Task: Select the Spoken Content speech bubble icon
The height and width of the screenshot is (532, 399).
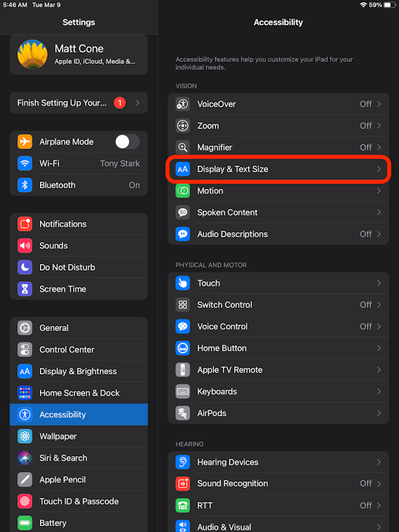Action: coord(182,212)
